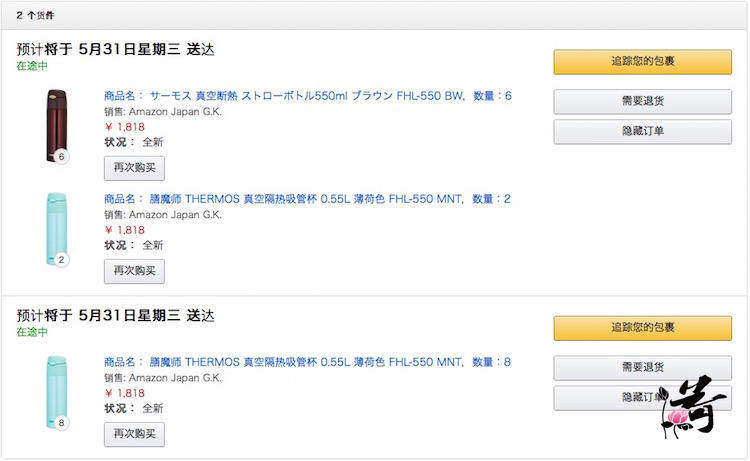Click quantity badge 2 on the mint bottle
750x461 pixels.
62,260
